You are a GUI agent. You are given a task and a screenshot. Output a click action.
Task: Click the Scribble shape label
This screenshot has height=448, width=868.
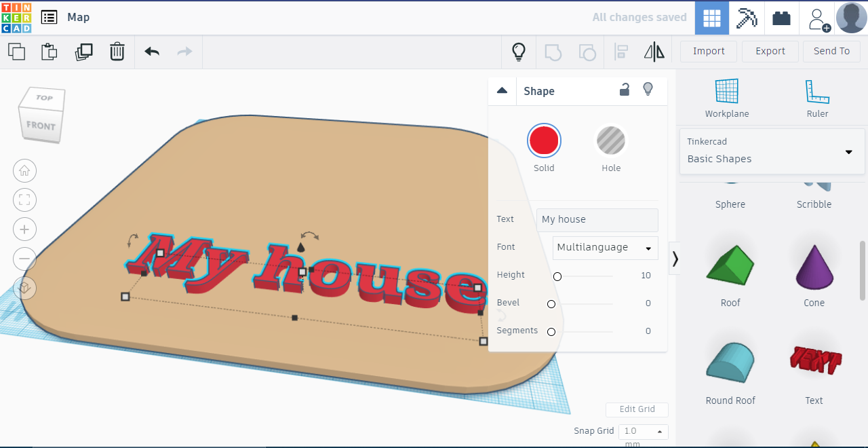coord(814,204)
